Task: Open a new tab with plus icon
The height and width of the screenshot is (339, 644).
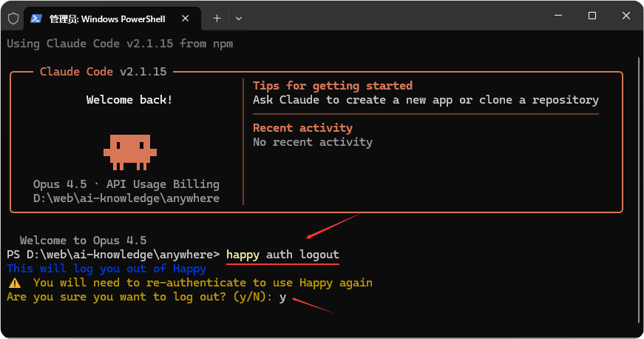Action: click(217, 18)
